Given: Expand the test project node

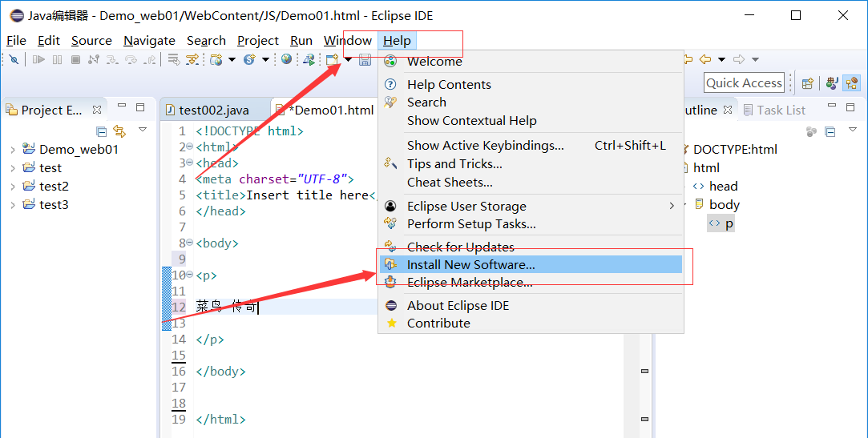Looking at the screenshot, I should [x=13, y=167].
